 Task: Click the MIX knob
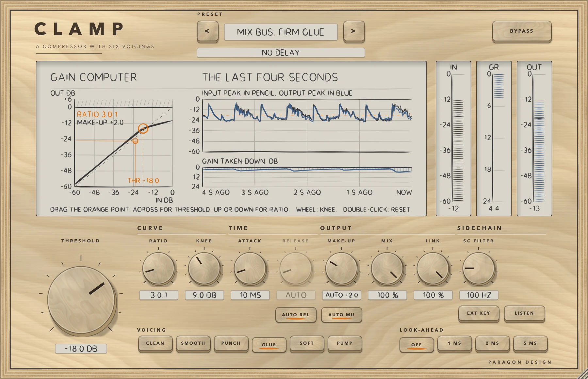coord(387,269)
